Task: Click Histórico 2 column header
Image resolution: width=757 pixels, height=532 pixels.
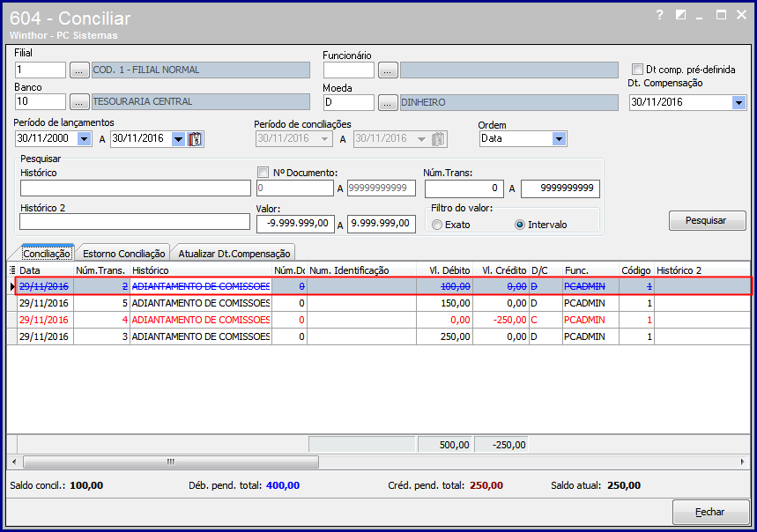Action: pos(702,270)
